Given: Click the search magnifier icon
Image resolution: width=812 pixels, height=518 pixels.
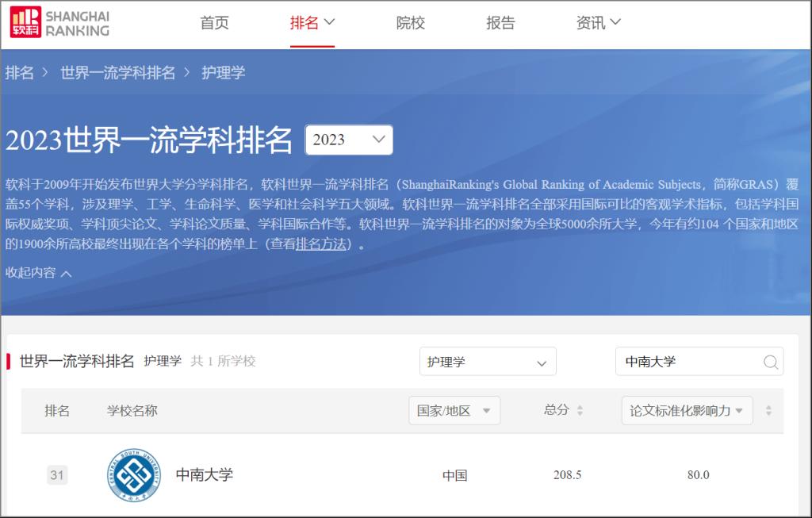Looking at the screenshot, I should 770,362.
